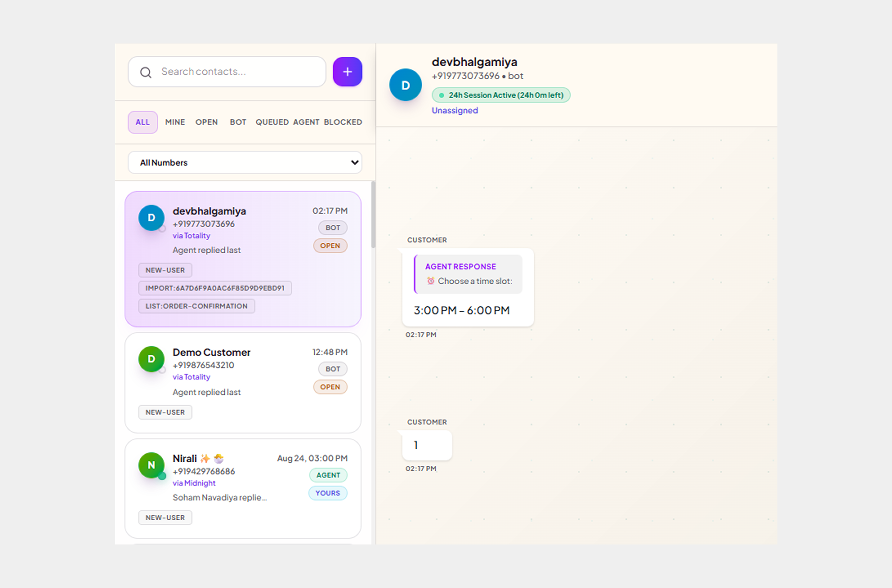Click 02:17 PM under the time slot message
This screenshot has height=588, width=892.
tap(421, 335)
